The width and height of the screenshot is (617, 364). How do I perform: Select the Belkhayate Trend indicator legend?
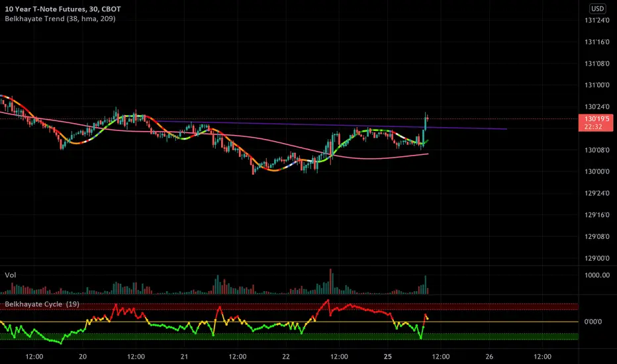[60, 19]
